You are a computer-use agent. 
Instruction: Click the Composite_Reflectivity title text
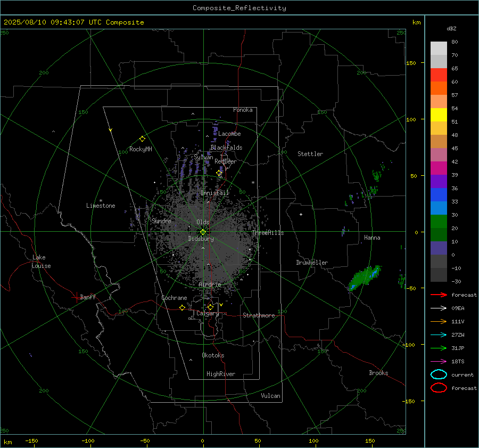pos(239,8)
